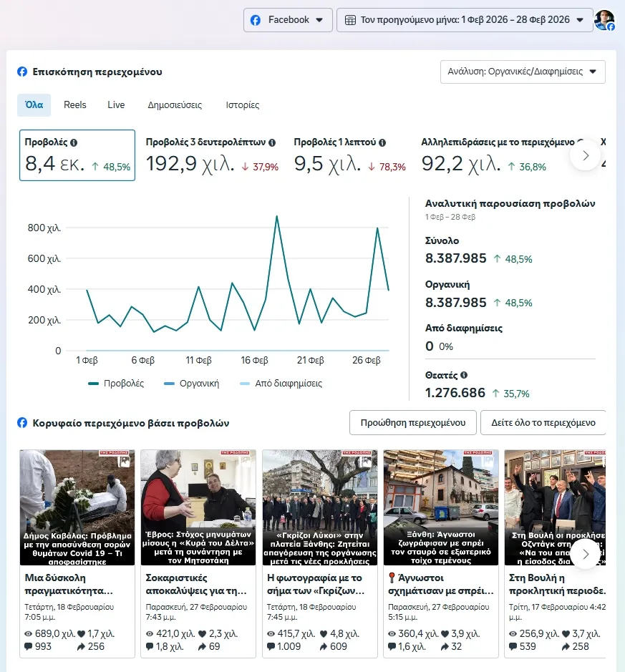Click the Προώθηση περιεχομένου button
Image resolution: width=625 pixels, height=672 pixels.
pos(412,423)
